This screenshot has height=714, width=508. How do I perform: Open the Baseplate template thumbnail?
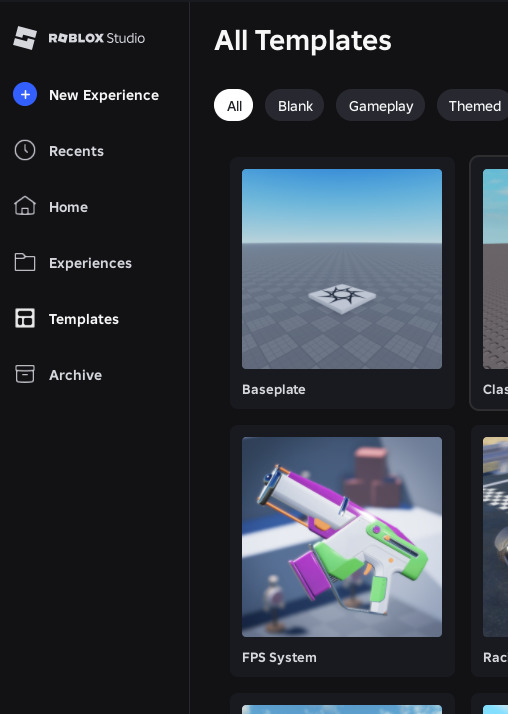(x=342, y=269)
